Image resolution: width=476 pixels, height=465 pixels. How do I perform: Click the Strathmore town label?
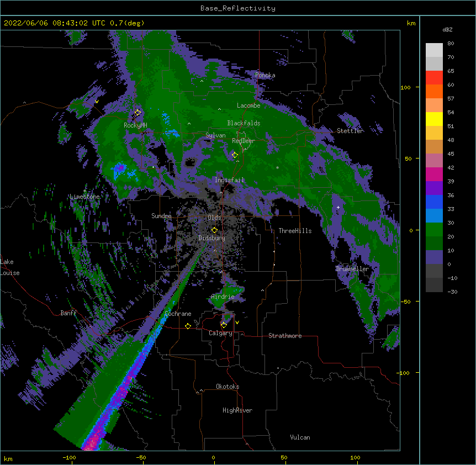coord(285,336)
